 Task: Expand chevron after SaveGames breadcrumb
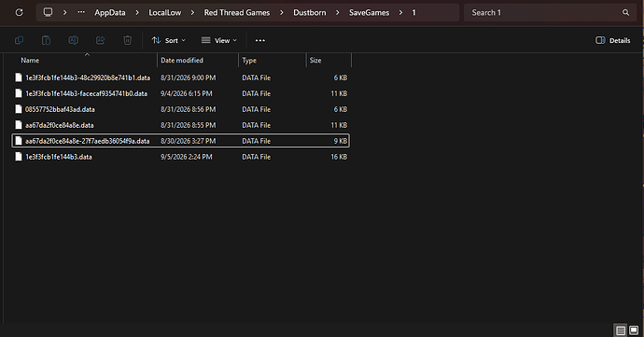tap(400, 13)
